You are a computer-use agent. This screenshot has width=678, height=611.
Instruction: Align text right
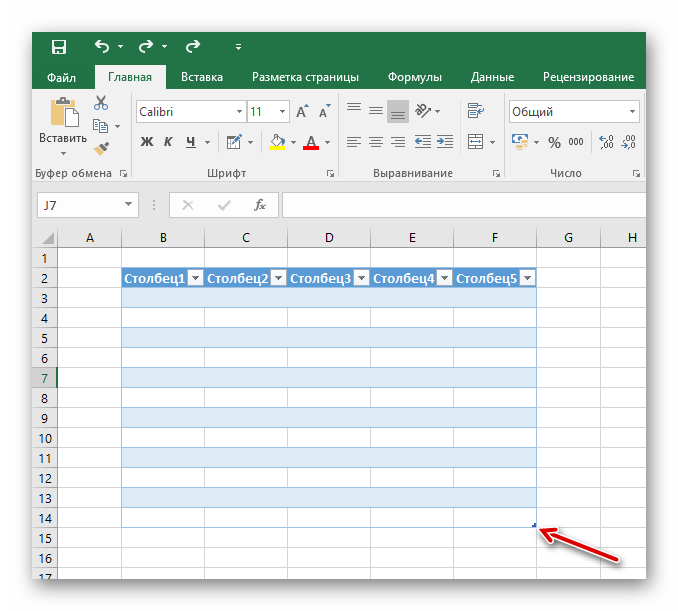pos(398,142)
